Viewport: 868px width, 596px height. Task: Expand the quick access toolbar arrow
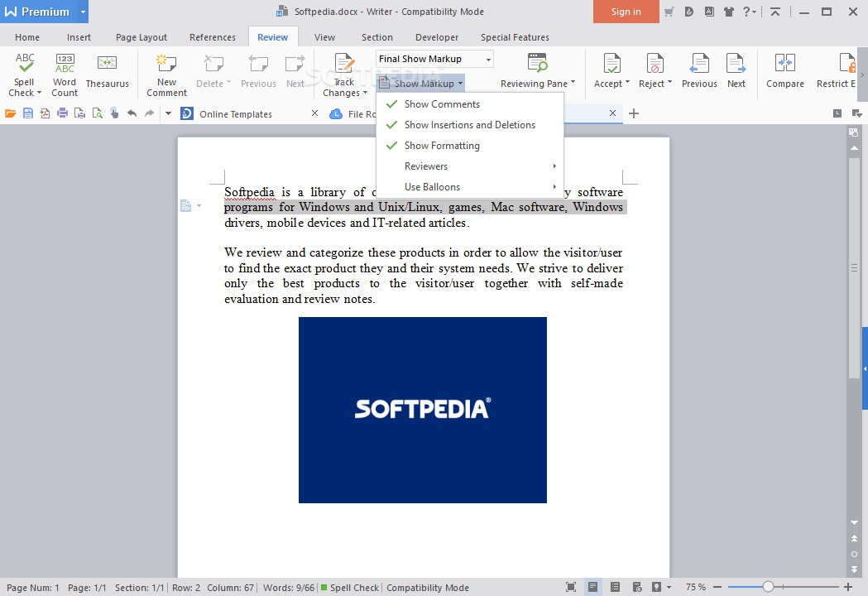(x=168, y=113)
